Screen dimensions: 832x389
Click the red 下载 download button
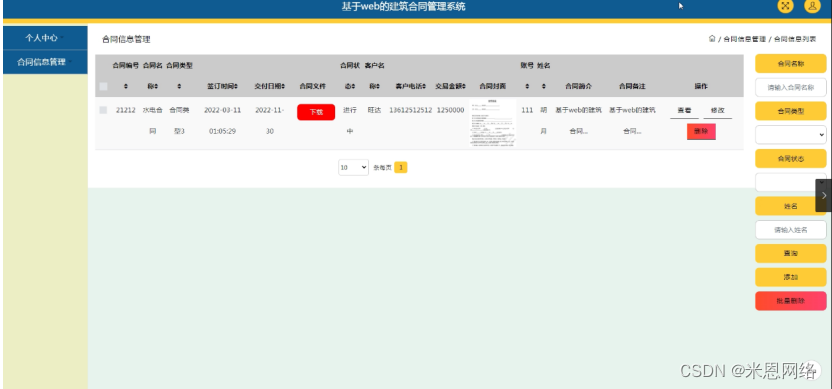click(x=316, y=112)
